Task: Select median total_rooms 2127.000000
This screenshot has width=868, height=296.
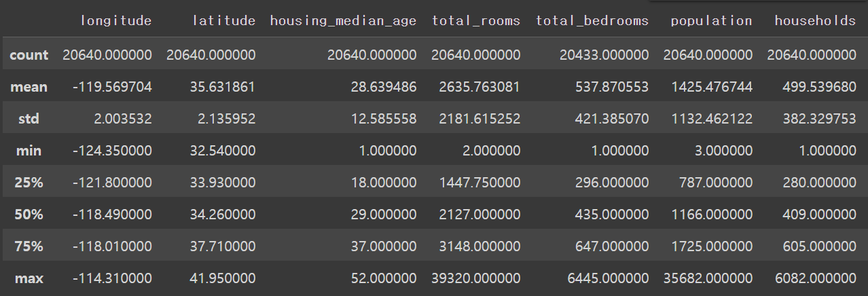Action: [x=481, y=215]
